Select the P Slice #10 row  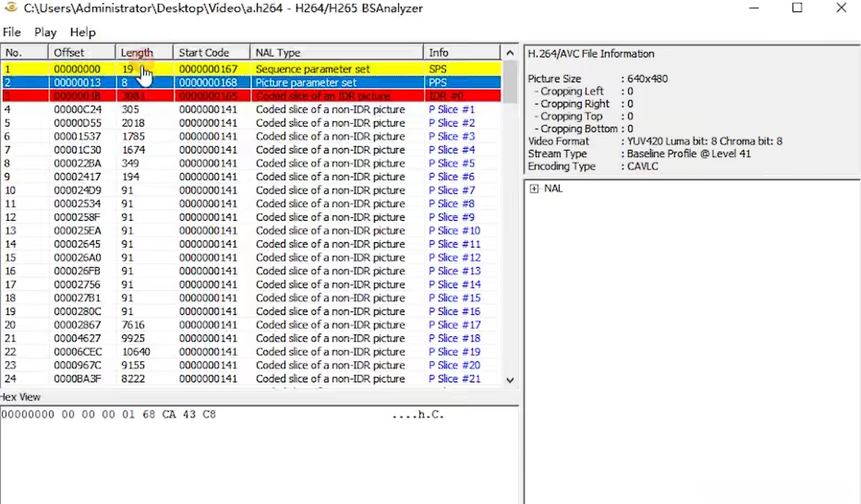251,231
